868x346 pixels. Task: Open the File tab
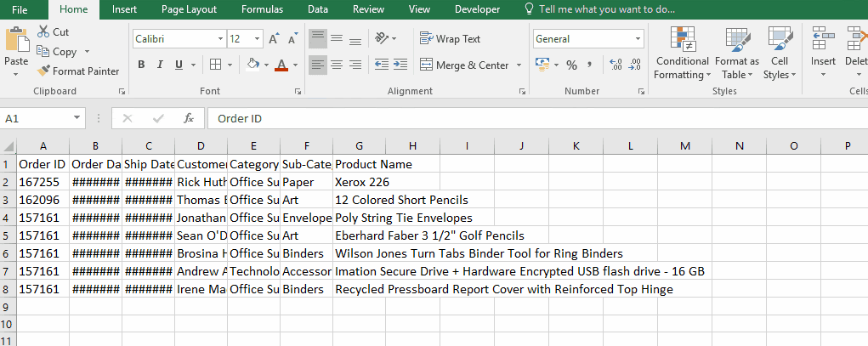pyautogui.click(x=20, y=9)
